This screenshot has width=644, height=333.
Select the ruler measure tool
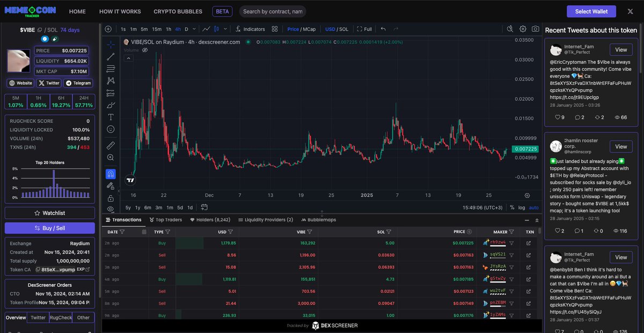(x=111, y=145)
